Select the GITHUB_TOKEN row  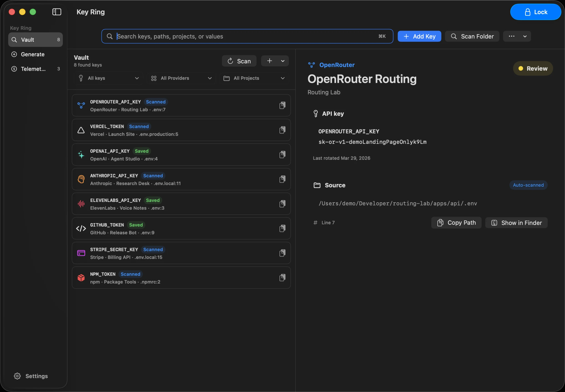click(181, 228)
